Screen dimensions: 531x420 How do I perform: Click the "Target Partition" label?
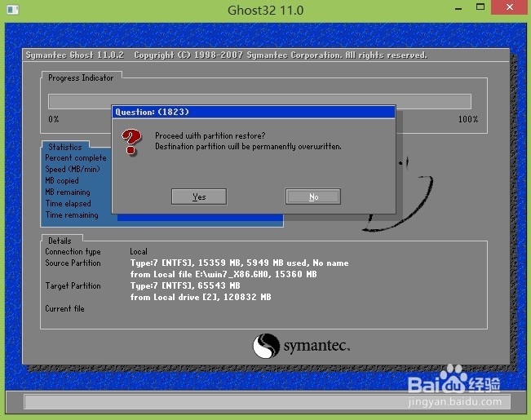[x=73, y=286]
